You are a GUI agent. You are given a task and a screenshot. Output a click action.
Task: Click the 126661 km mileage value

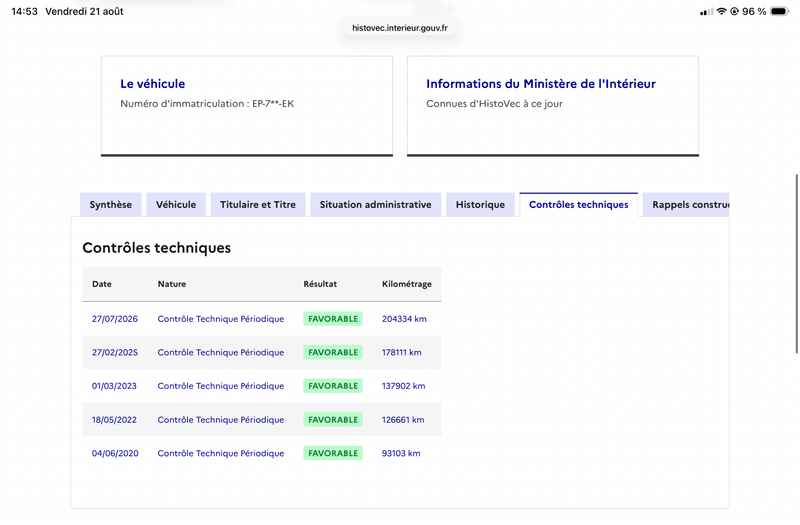click(x=403, y=420)
